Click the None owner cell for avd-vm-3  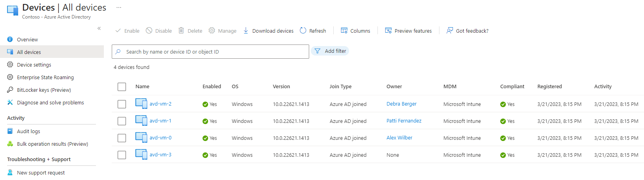[392, 155]
